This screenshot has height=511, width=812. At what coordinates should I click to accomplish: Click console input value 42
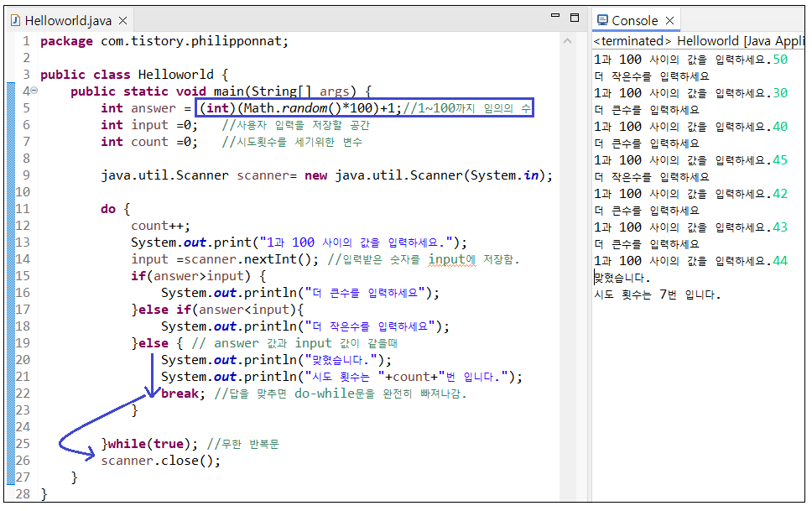(780, 194)
